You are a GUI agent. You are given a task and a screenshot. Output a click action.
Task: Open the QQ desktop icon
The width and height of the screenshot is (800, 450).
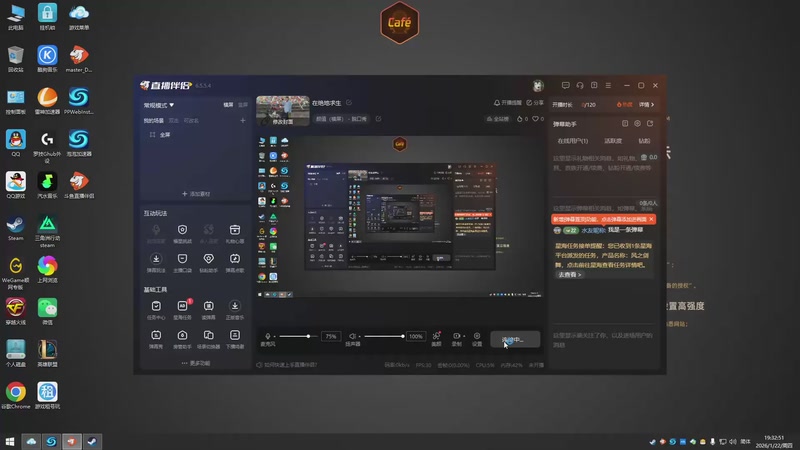pos(15,143)
